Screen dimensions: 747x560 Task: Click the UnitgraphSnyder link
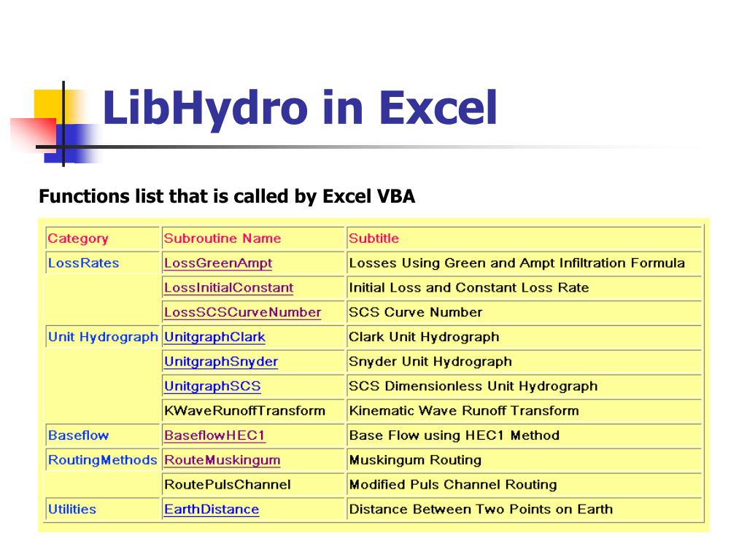220,362
